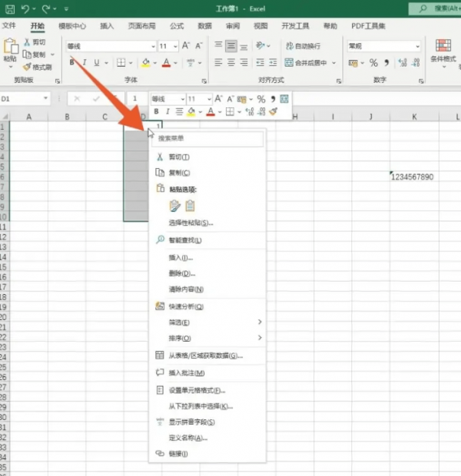Click Increase Decimal icon in ribbon
This screenshot has height=476, width=461.
pos(403,63)
